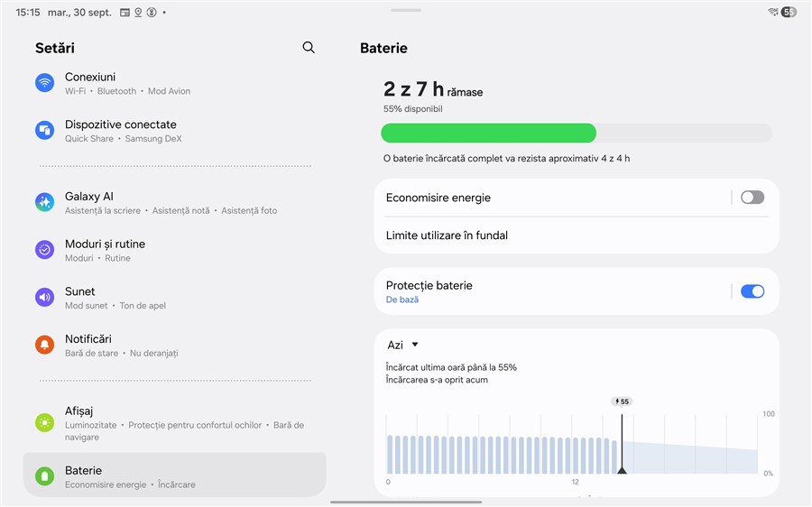Image resolution: width=812 pixels, height=507 pixels.
Task: Tap the mar., 30 sept. date
Action: point(79,13)
